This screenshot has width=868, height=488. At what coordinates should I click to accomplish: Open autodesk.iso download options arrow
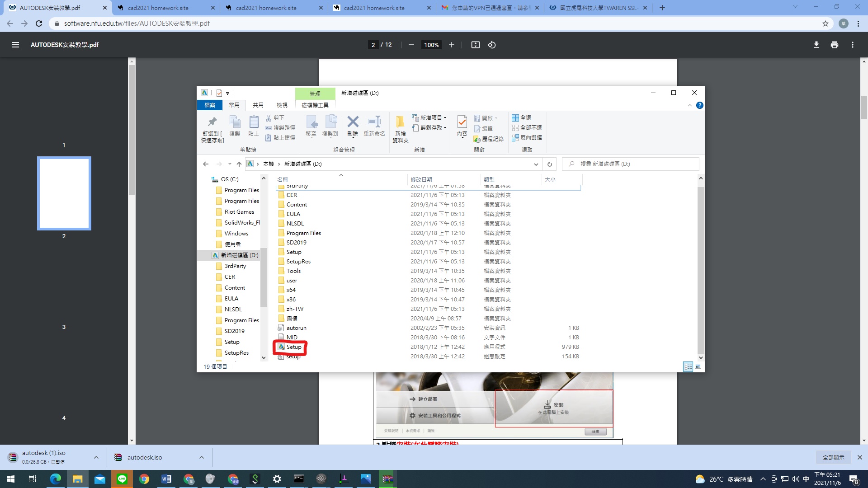pos(202,457)
